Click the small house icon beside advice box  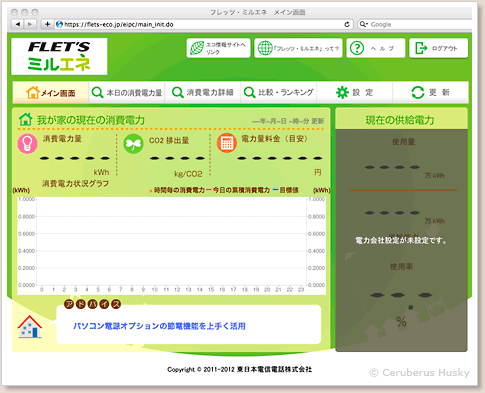coord(30,327)
